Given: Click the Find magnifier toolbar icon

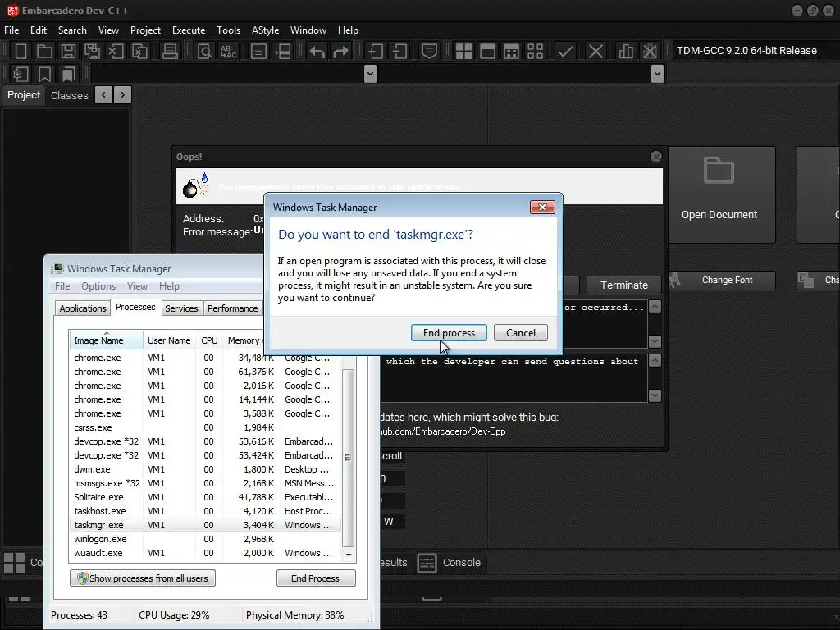Looking at the screenshot, I should [204, 52].
